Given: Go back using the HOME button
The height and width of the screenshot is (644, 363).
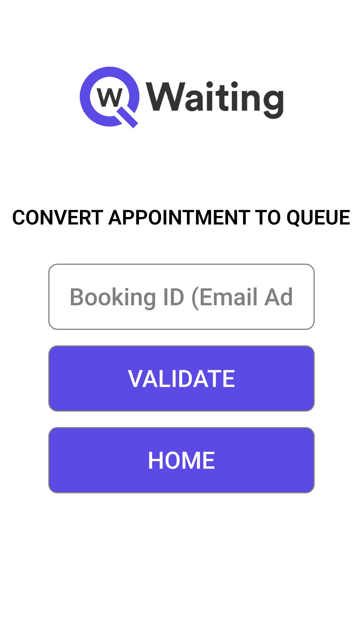Looking at the screenshot, I should (x=181, y=460).
